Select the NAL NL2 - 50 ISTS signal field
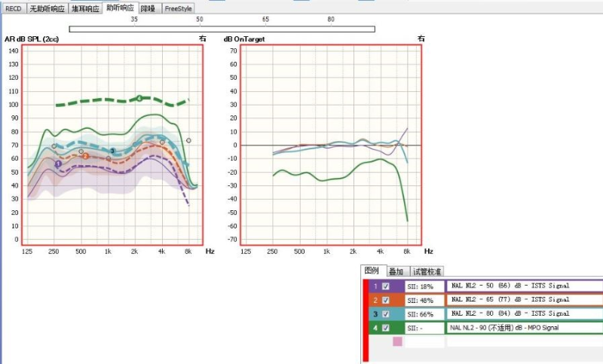Image resolution: width=603 pixels, height=364 pixels. pos(524,286)
